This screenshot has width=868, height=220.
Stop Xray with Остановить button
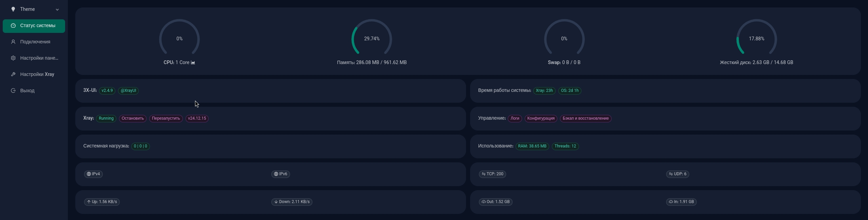[133, 118]
